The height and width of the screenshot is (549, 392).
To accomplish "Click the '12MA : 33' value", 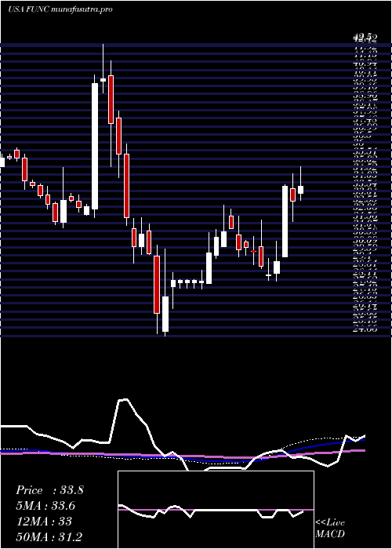I will [44, 522].
